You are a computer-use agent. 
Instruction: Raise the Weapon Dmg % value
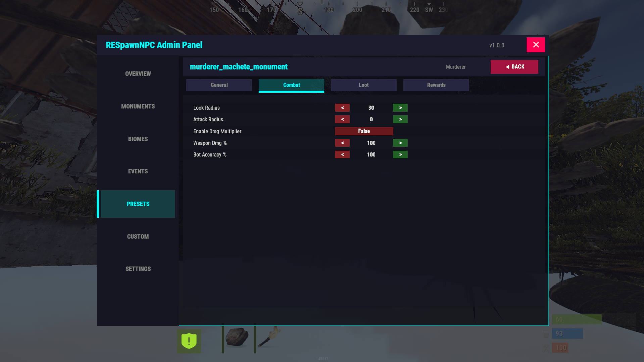[x=400, y=143]
